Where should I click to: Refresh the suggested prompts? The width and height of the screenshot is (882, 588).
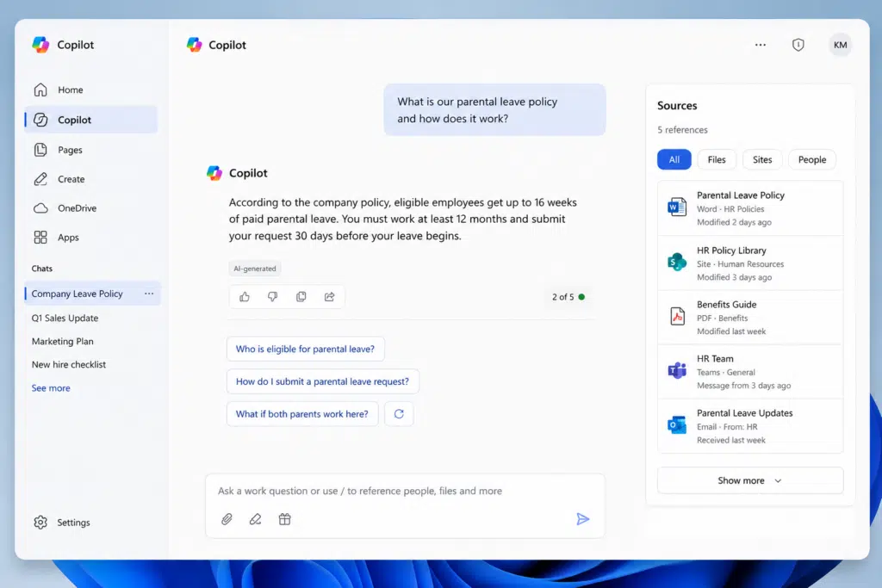tap(399, 414)
